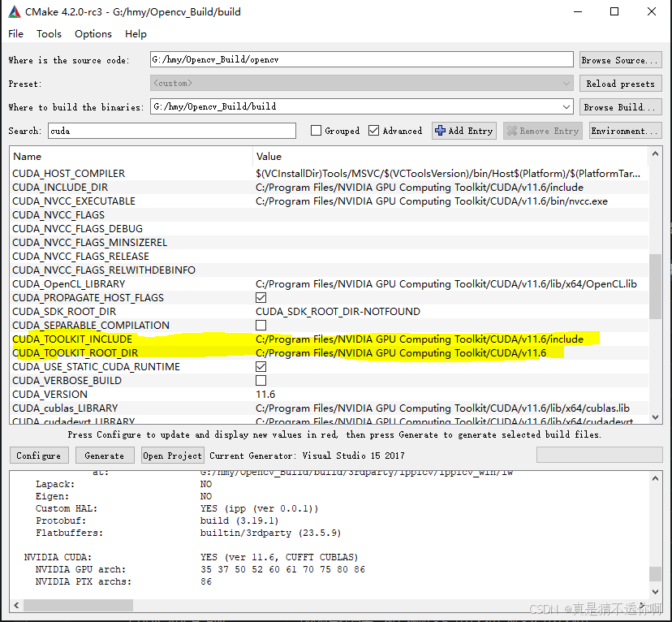Select CUDA_NVCC_FLAGS_RELEASE entry
The height and width of the screenshot is (622, 672).
click(x=80, y=257)
